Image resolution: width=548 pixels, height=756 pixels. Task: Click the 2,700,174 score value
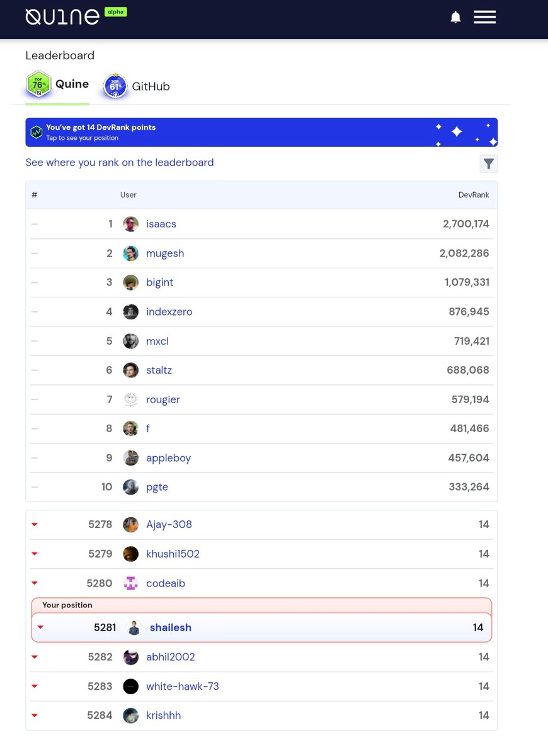[x=466, y=224]
